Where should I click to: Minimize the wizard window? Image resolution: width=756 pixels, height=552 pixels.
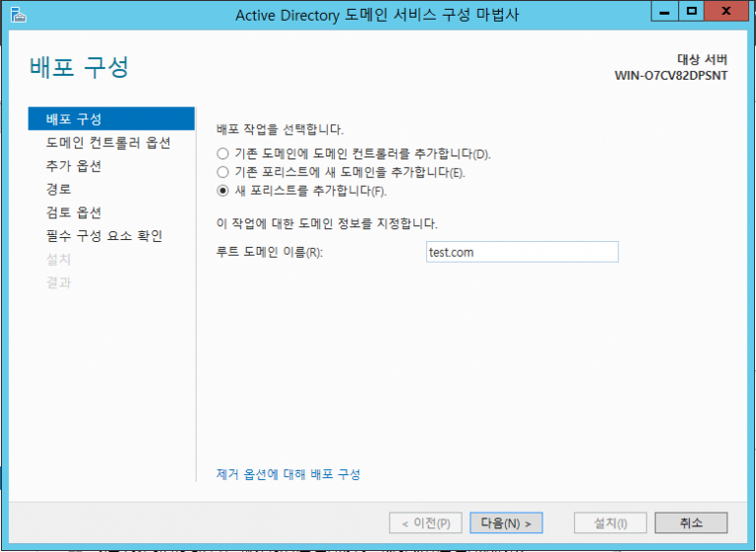pyautogui.click(x=664, y=12)
